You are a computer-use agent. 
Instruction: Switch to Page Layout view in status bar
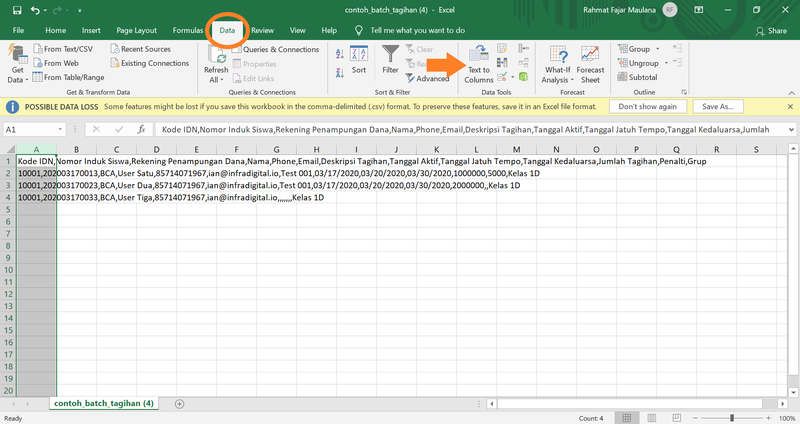coord(652,418)
